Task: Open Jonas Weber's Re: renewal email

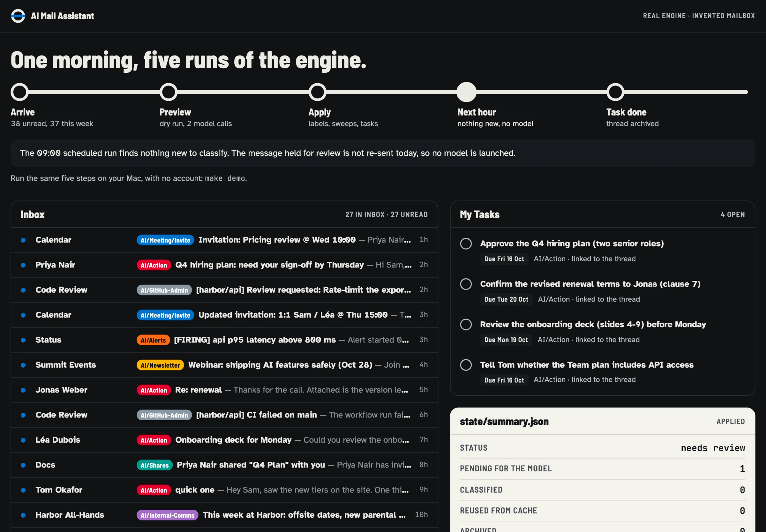Action: (224, 390)
